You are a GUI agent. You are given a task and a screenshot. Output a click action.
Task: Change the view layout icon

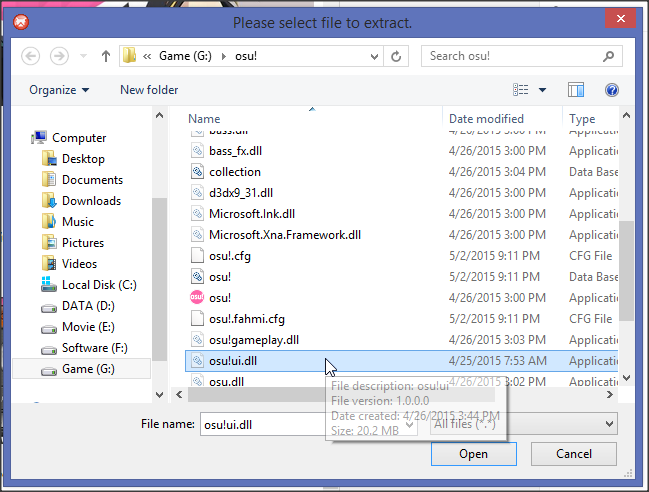[520, 89]
